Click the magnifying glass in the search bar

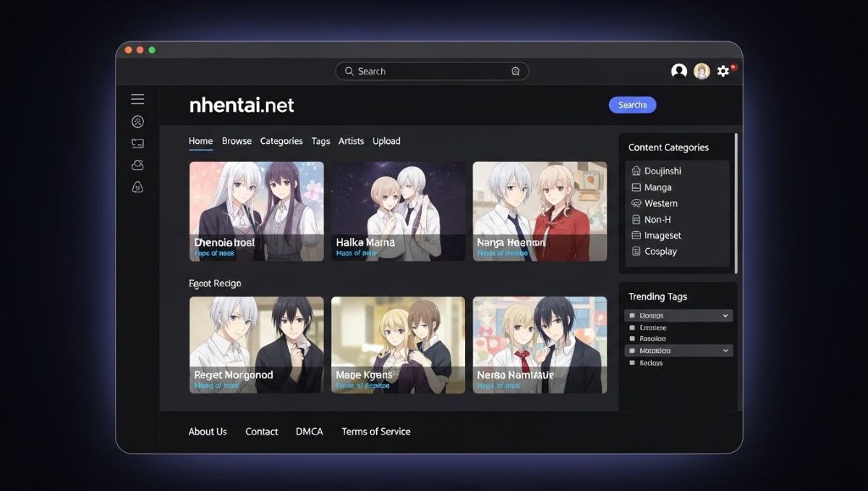click(x=349, y=71)
